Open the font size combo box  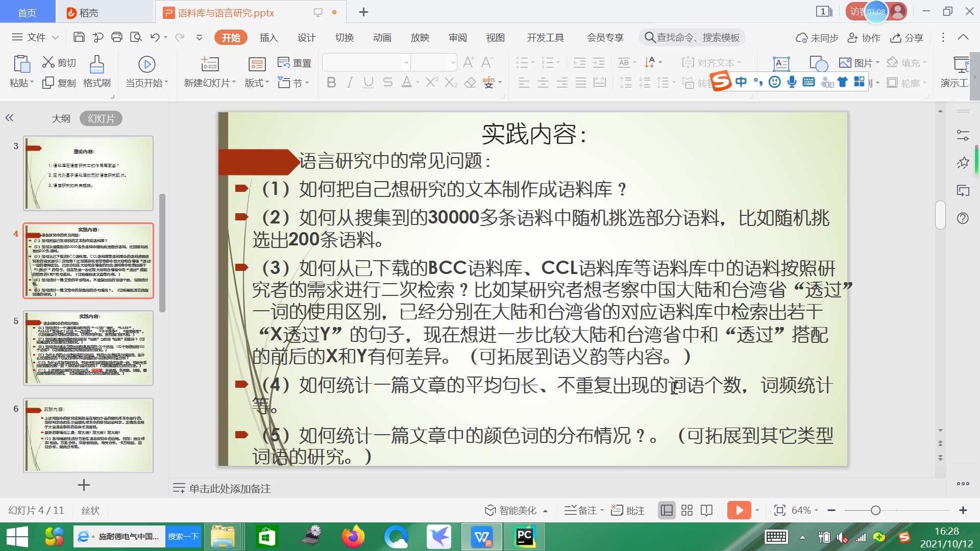(x=434, y=63)
